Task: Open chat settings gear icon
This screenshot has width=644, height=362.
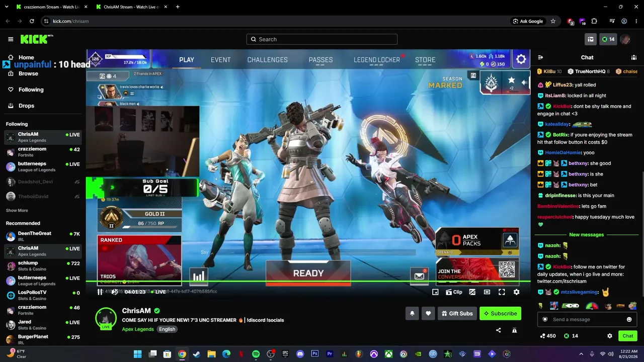Action: 610,336
